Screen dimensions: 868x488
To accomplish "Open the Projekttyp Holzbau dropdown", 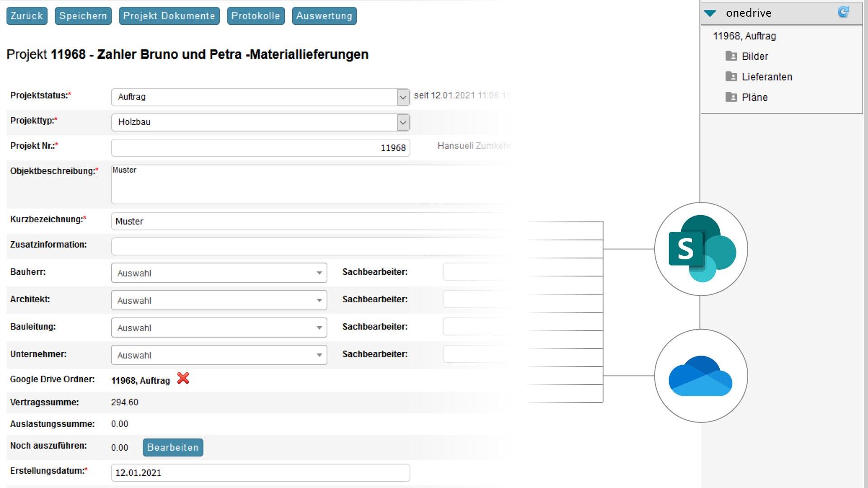I will tap(403, 122).
